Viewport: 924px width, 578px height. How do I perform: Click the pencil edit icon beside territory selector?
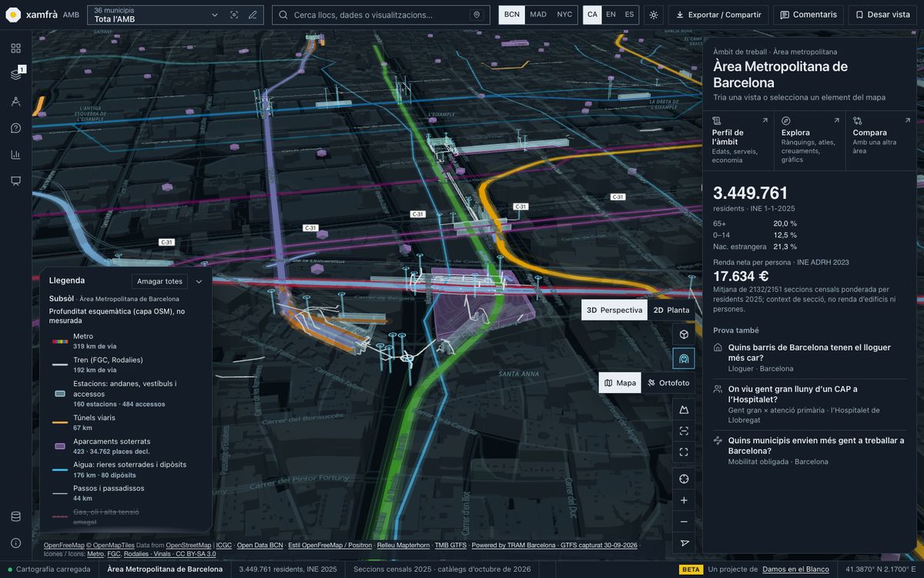pyautogui.click(x=253, y=15)
